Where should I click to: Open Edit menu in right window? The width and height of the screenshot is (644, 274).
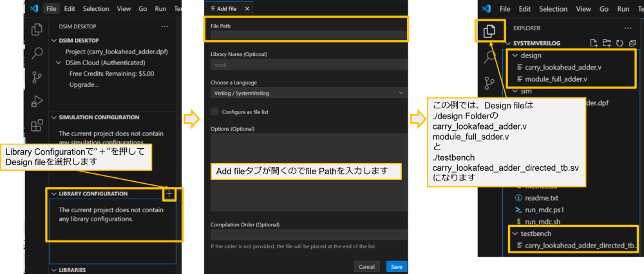coord(525,8)
